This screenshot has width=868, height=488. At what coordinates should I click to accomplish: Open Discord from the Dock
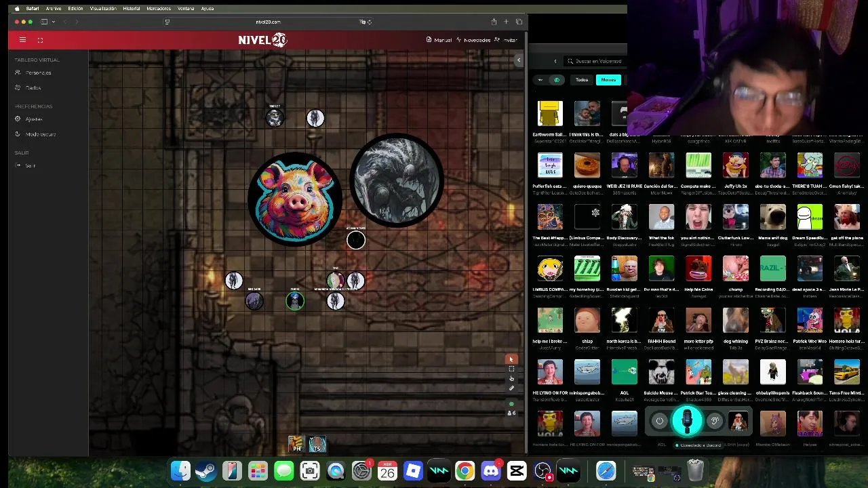coord(490,470)
